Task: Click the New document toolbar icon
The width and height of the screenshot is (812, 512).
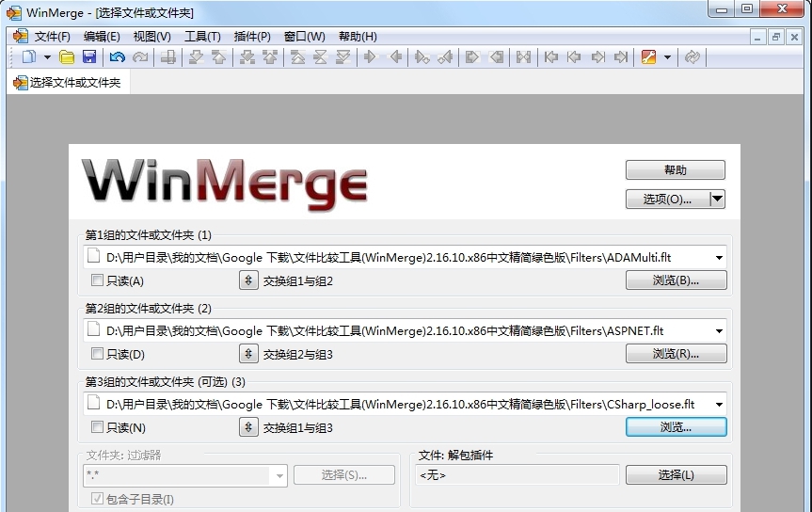Action: [29, 57]
